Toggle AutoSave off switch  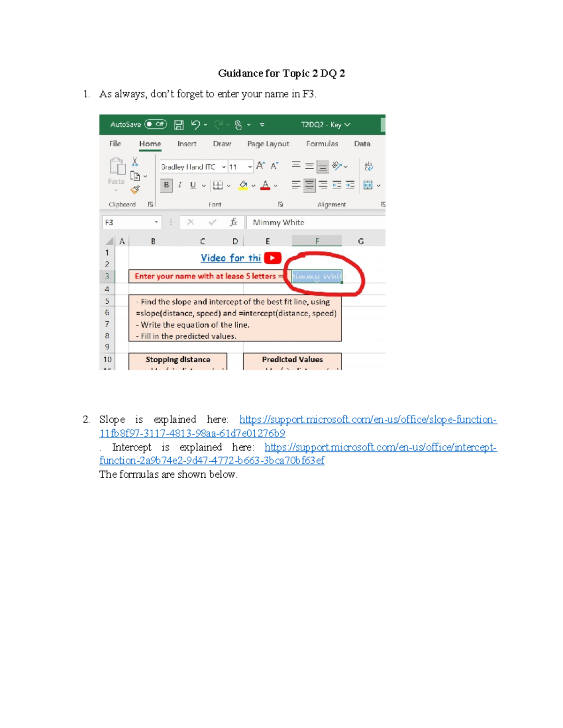tap(155, 124)
